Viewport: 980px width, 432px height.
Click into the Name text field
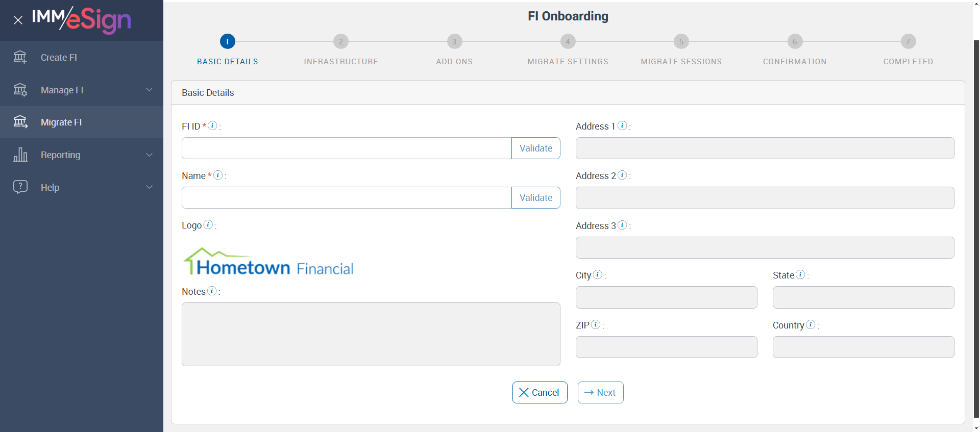(x=347, y=198)
